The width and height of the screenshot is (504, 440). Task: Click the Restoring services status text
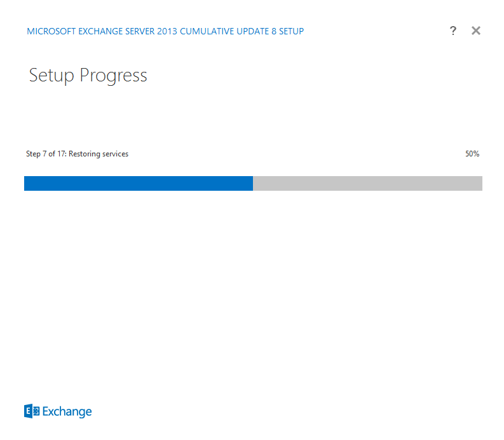[x=99, y=154]
